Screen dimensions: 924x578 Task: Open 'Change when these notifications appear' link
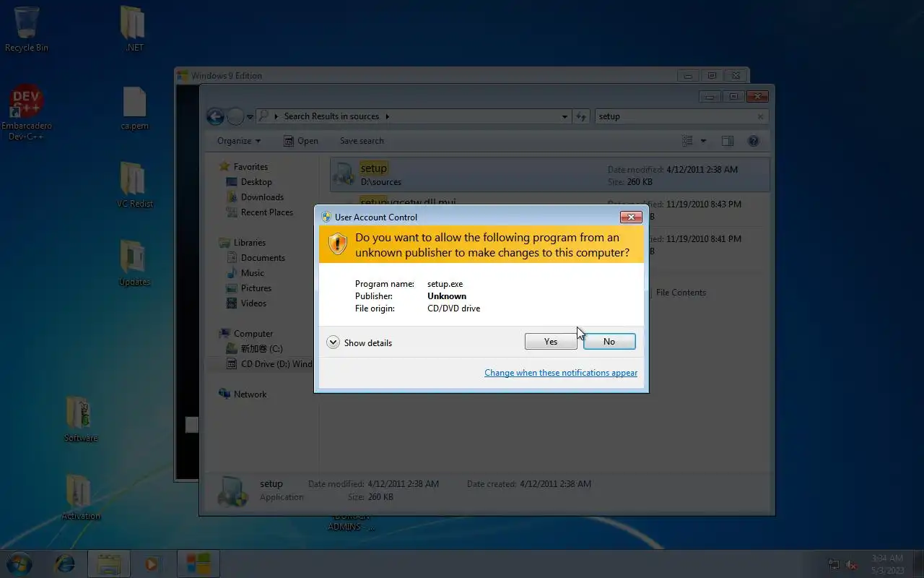[x=561, y=373]
